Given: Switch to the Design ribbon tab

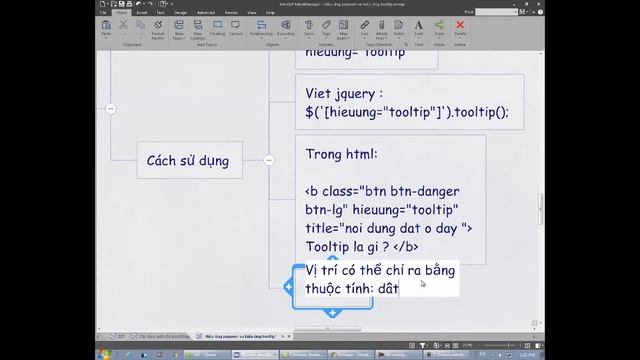Looking at the screenshot, I should pos(180,13).
